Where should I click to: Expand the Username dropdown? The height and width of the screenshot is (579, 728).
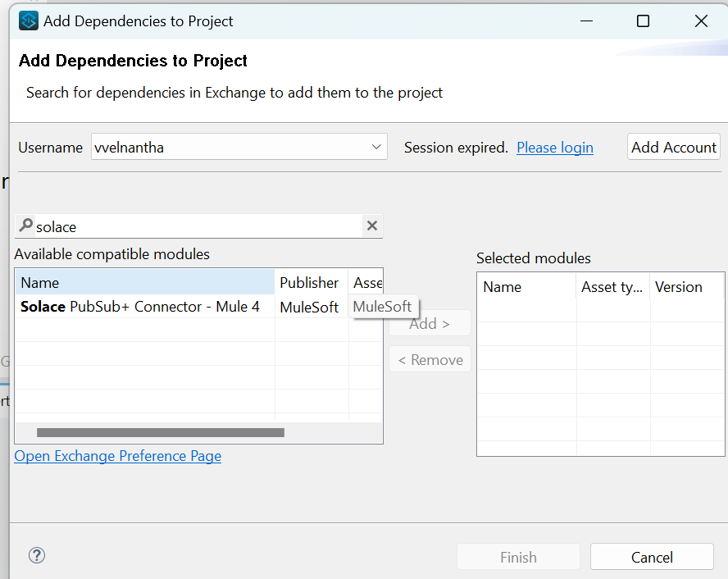click(376, 148)
